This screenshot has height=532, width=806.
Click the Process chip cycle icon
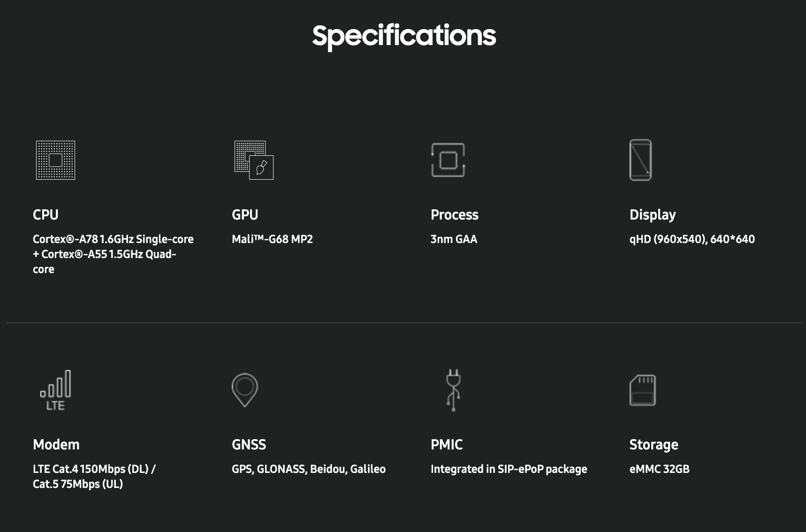[x=448, y=160]
